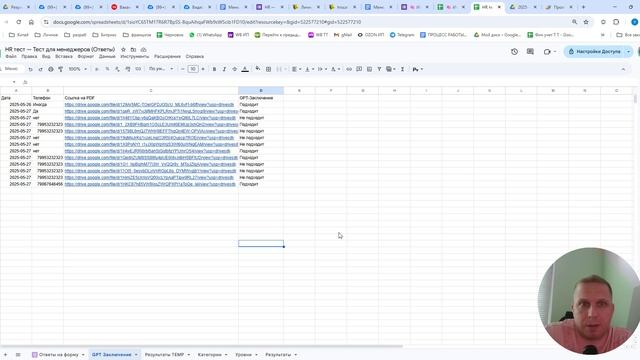Format as currency in toolbar

point(97,69)
